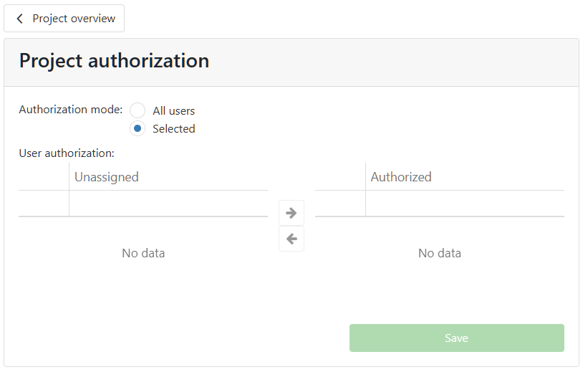Click the Project authorization heading
The image size is (588, 372).
click(115, 61)
